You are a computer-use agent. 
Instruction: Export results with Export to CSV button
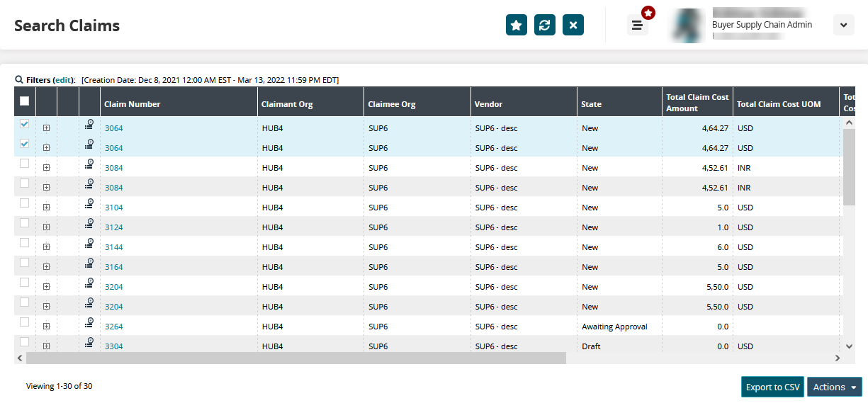pos(772,387)
